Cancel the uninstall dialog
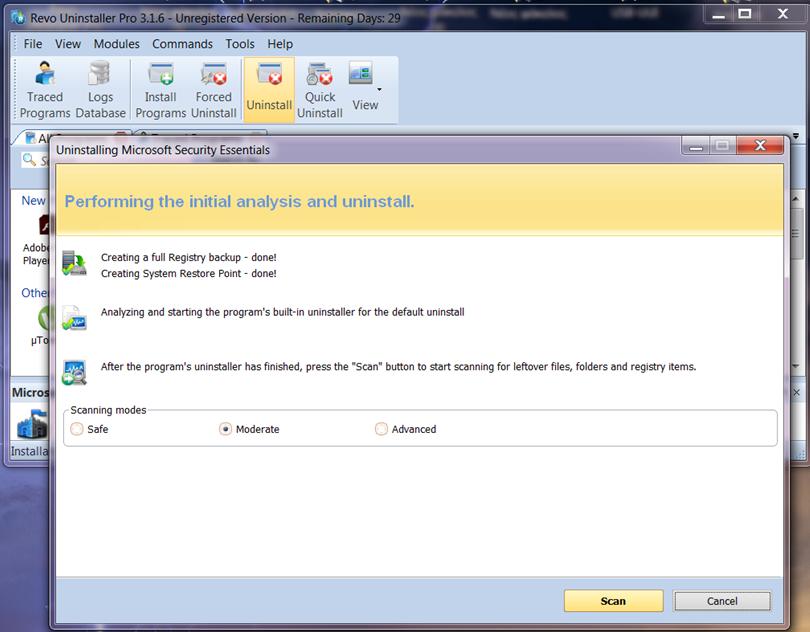 722,601
